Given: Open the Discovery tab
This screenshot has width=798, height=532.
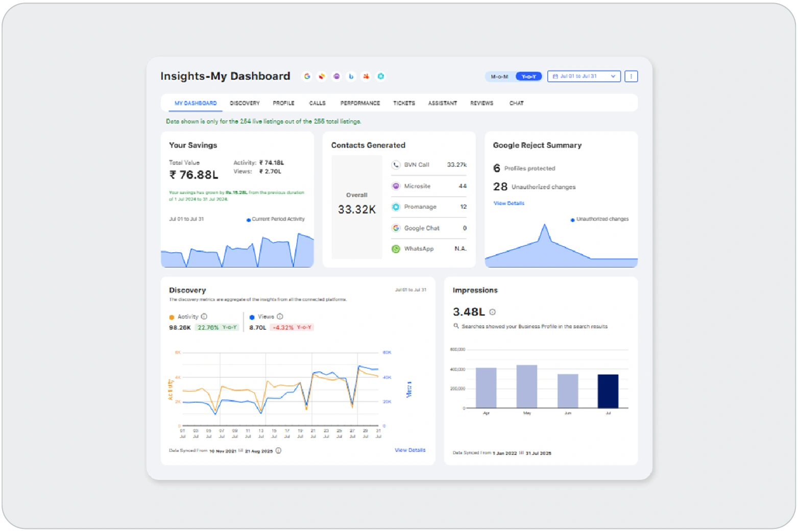Looking at the screenshot, I should point(245,103).
